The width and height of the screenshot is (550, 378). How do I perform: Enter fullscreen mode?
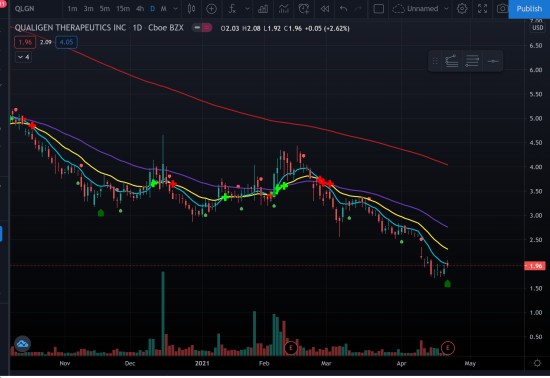pyautogui.click(x=483, y=9)
